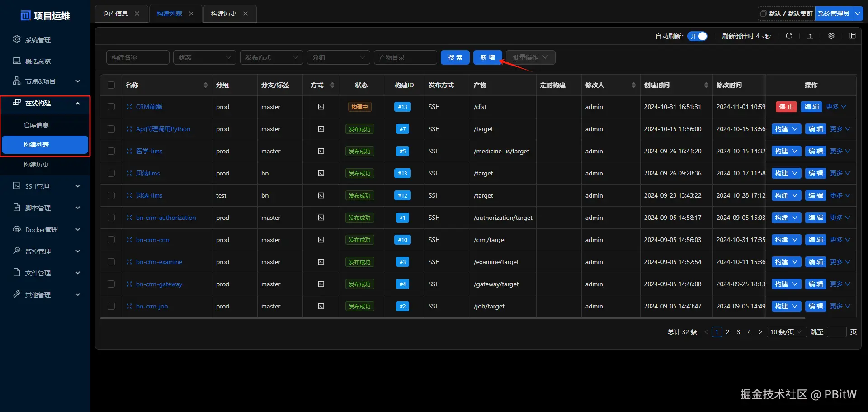Toggle the 自动刷新 switch off
The image size is (868, 412).
(x=697, y=36)
